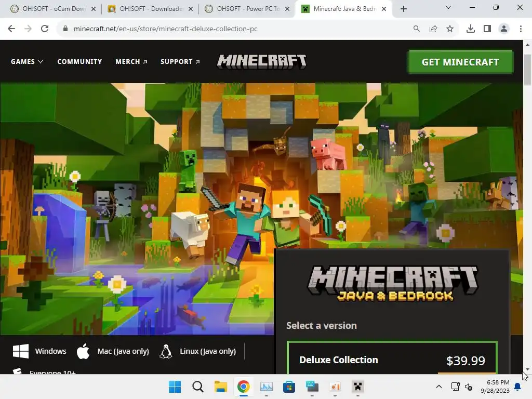Open the Chrome profile avatar
The width and height of the screenshot is (532, 399).
pos(504,29)
